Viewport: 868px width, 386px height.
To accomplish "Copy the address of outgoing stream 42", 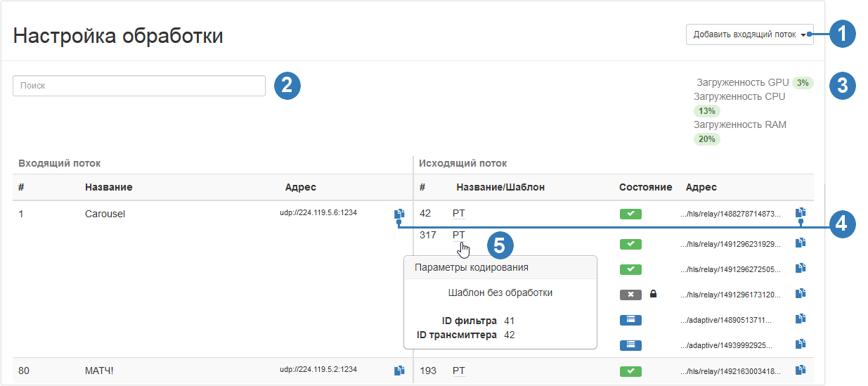I will pos(801,212).
